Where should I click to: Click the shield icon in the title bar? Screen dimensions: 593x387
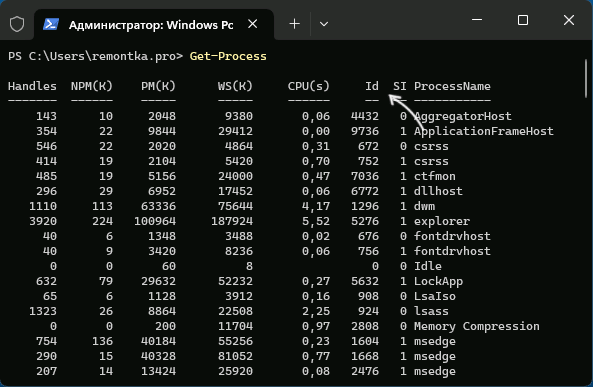point(17,24)
